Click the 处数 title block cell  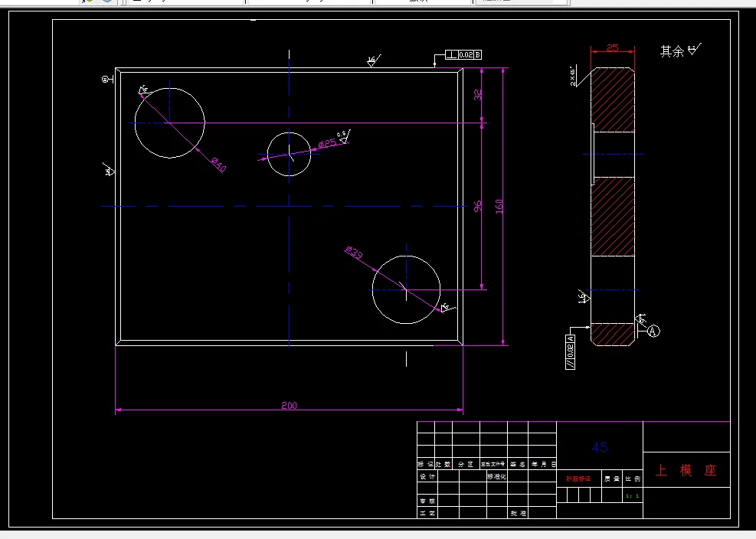pos(443,464)
